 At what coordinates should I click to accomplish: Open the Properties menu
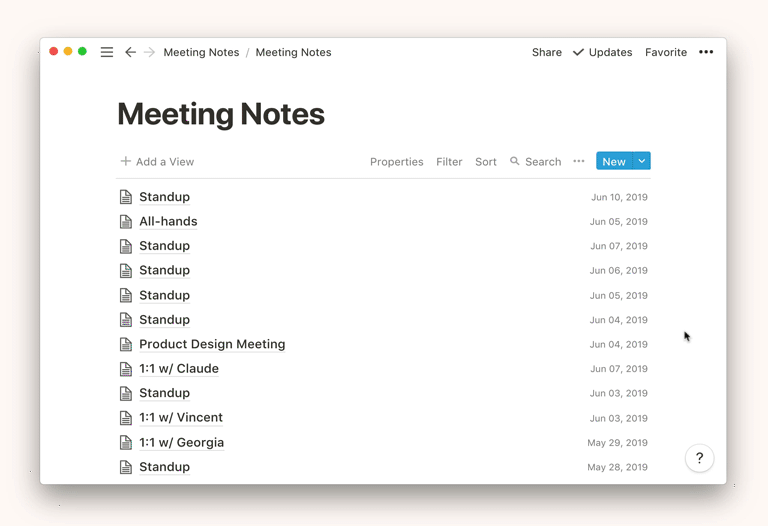pyautogui.click(x=396, y=162)
